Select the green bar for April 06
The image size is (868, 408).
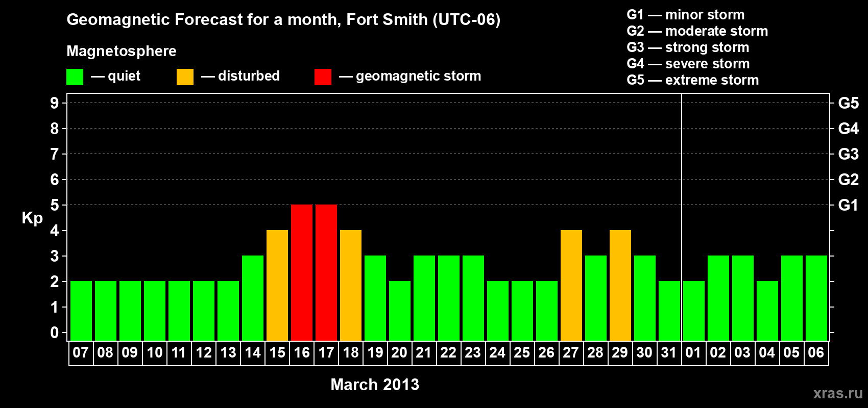coord(816,298)
